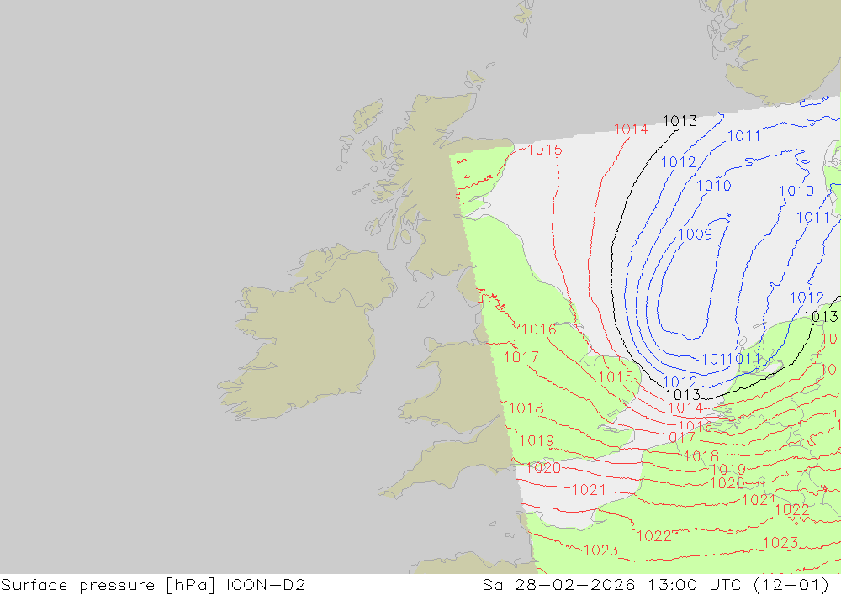Click the "1021" label over the English Channel
Screen dimensions: 841x616
589,490
